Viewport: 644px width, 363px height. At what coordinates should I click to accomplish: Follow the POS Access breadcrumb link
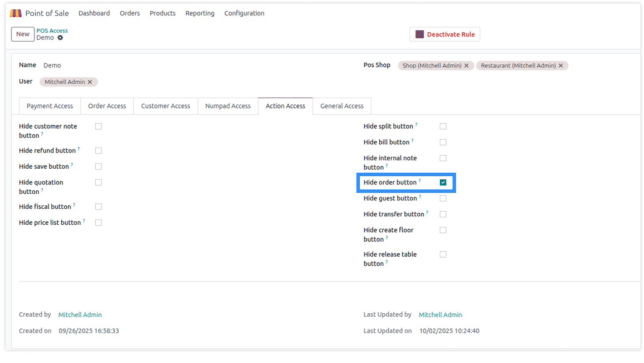click(52, 31)
